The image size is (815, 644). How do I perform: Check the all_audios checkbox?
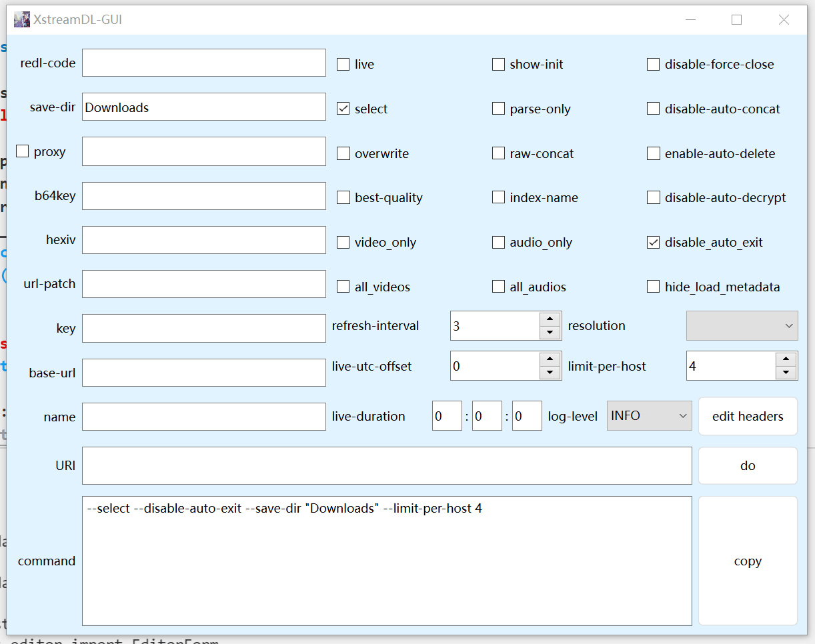[498, 287]
